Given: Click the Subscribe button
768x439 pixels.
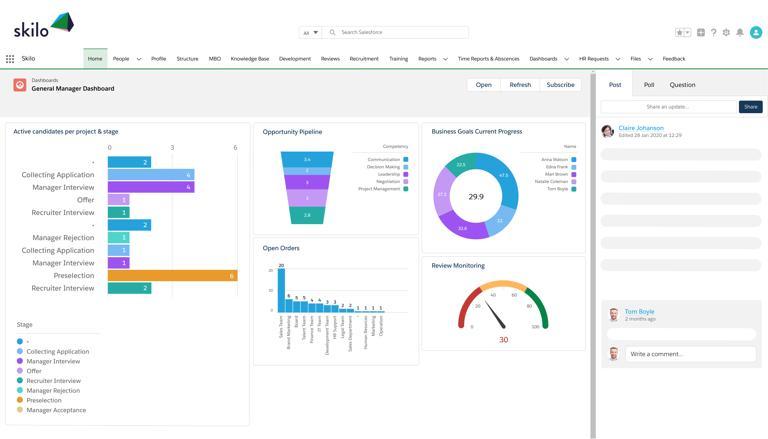Looking at the screenshot, I should click(560, 85).
